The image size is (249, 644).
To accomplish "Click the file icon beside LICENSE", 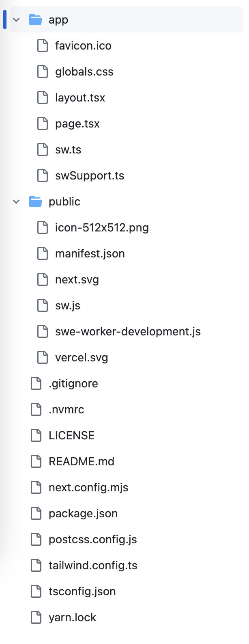I will pos(36,435).
